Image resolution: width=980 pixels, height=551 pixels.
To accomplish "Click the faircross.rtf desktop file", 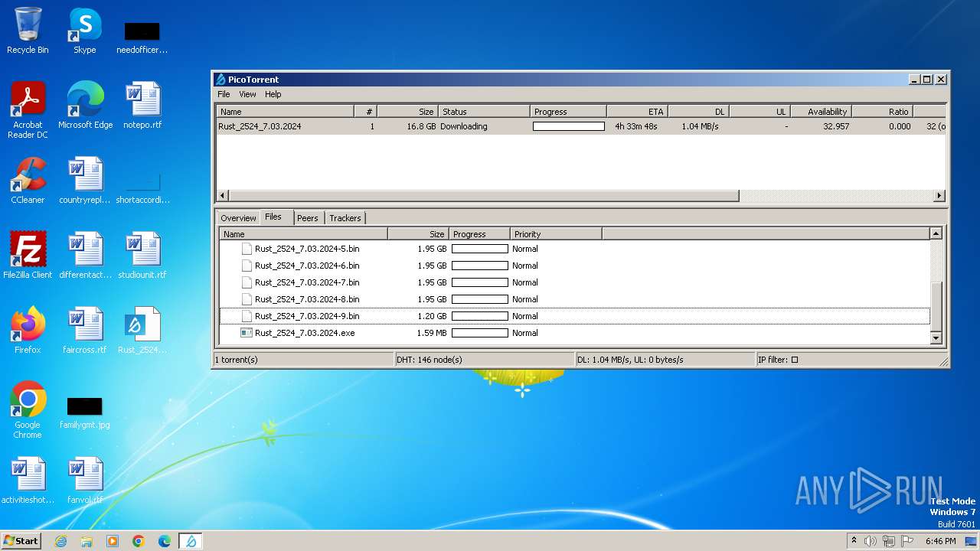I will pyautogui.click(x=85, y=331).
